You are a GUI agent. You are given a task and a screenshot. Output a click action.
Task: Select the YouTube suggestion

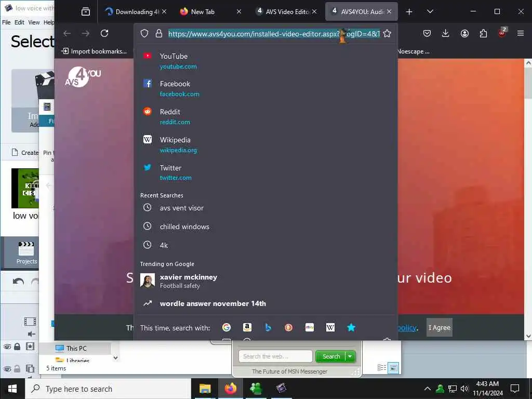pos(265,61)
